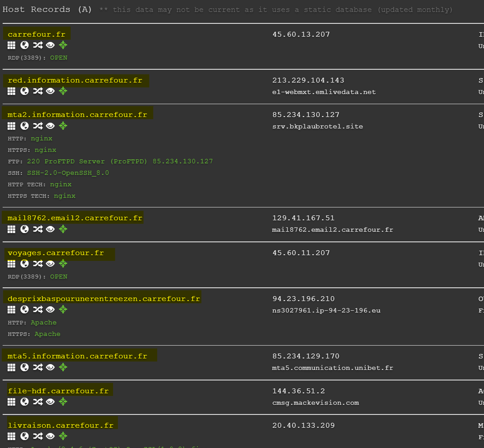Click the shuffle icon for desprixbaspourunerentreezen.carrefour.fr
This screenshot has width=484, height=448.
click(38, 310)
